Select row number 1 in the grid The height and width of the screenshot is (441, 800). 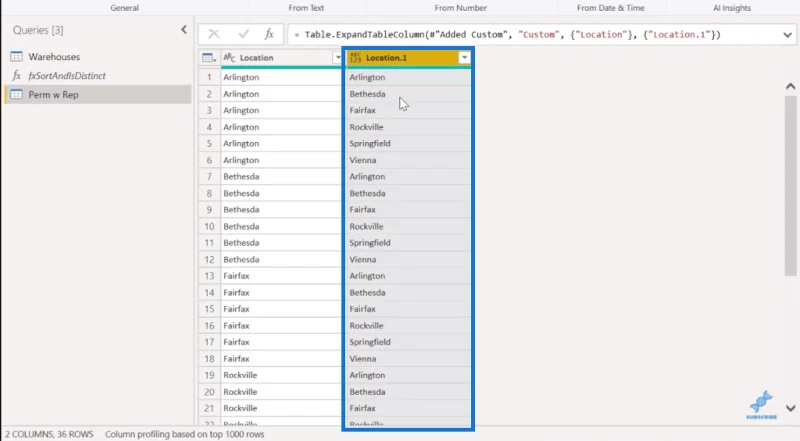pos(209,77)
